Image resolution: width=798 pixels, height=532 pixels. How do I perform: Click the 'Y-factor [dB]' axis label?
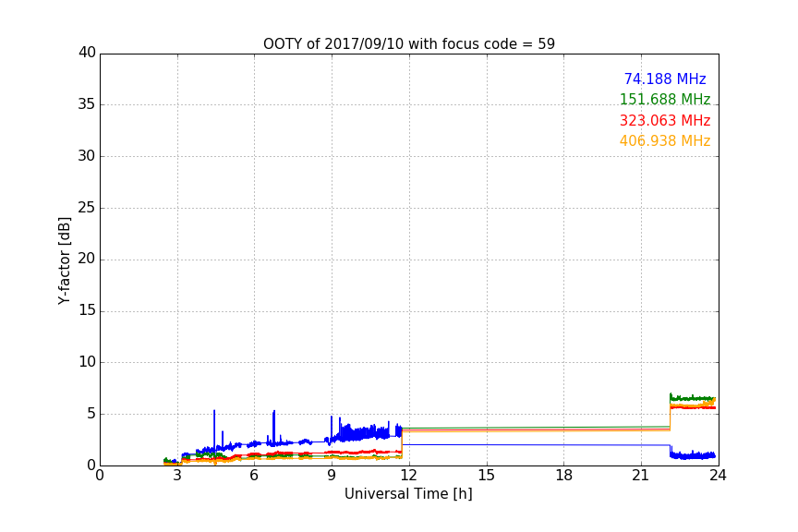click(64, 260)
